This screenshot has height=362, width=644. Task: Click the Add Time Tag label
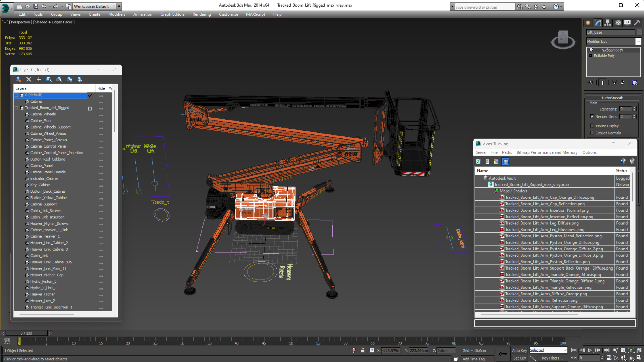[x=474, y=359]
